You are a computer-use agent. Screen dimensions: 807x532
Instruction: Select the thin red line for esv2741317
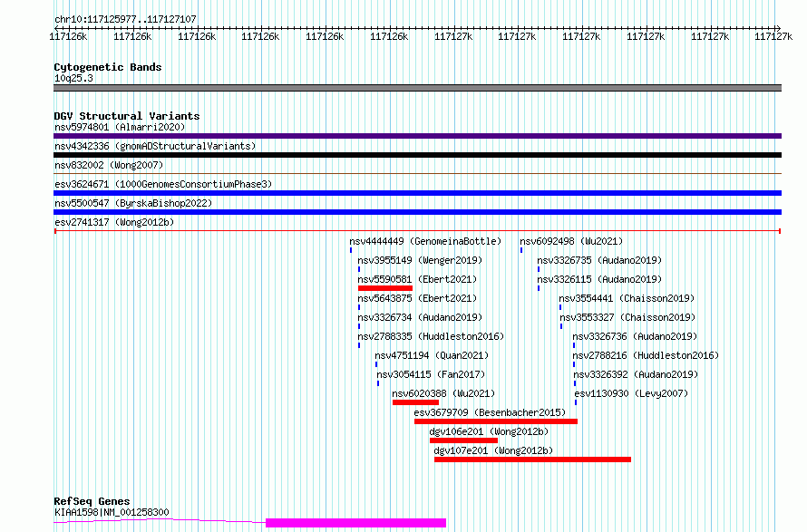click(x=417, y=231)
